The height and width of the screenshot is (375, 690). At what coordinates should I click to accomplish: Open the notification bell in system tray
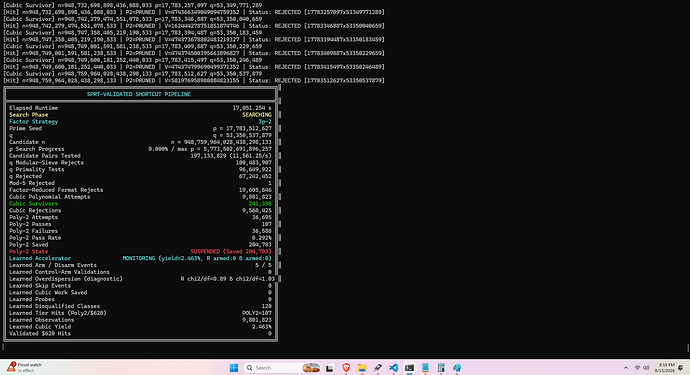pos(681,368)
